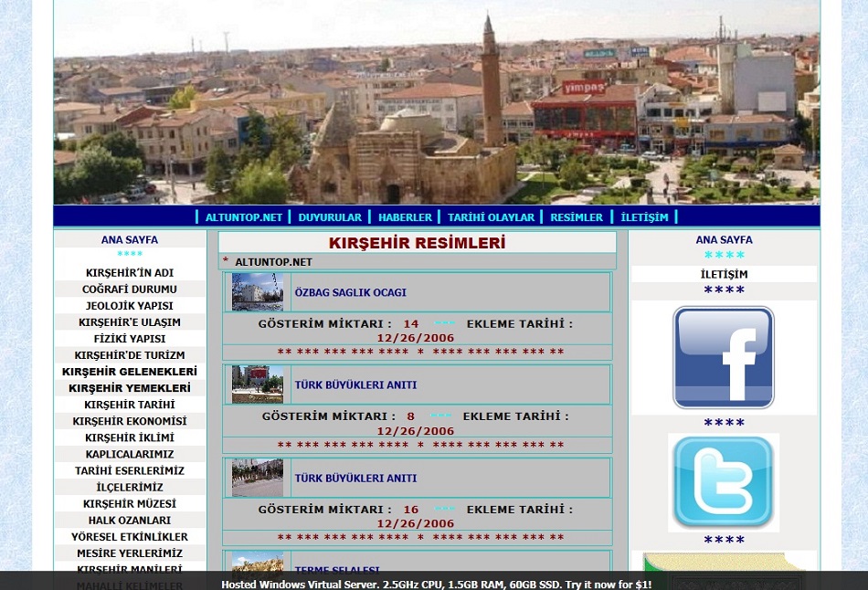Open the KIRŞEHİR'İN ADI page
868x590 pixels.
(130, 273)
